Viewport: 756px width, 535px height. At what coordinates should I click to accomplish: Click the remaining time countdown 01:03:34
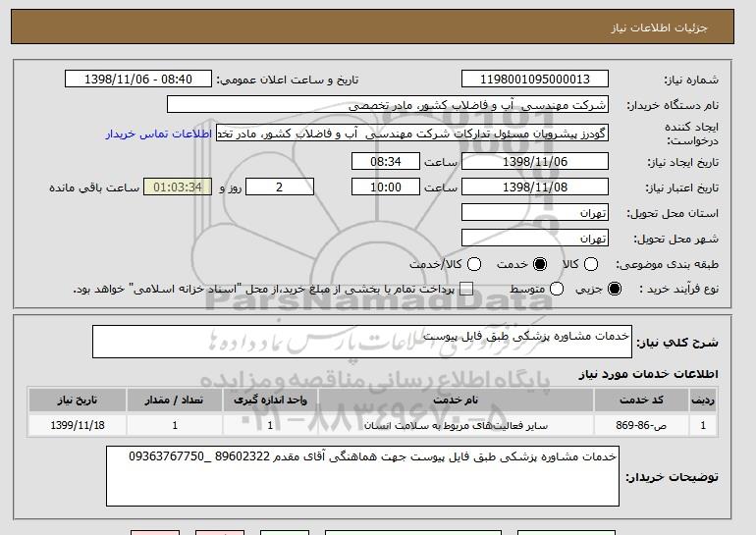click(x=178, y=187)
